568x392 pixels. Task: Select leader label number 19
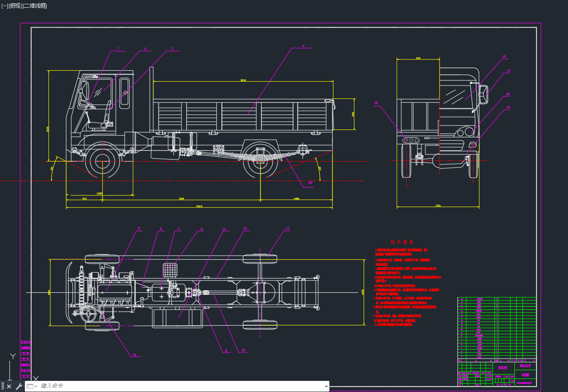click(x=508, y=107)
